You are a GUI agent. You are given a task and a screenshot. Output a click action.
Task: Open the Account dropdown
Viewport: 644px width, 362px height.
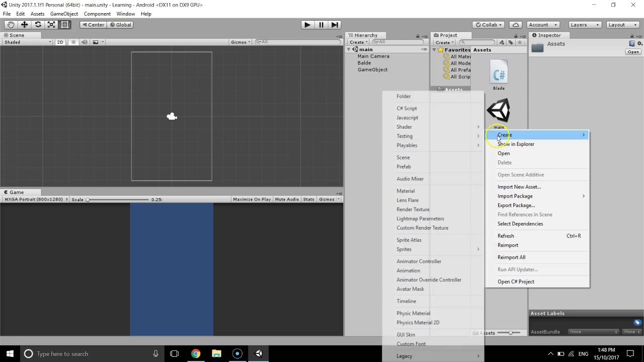(x=542, y=25)
